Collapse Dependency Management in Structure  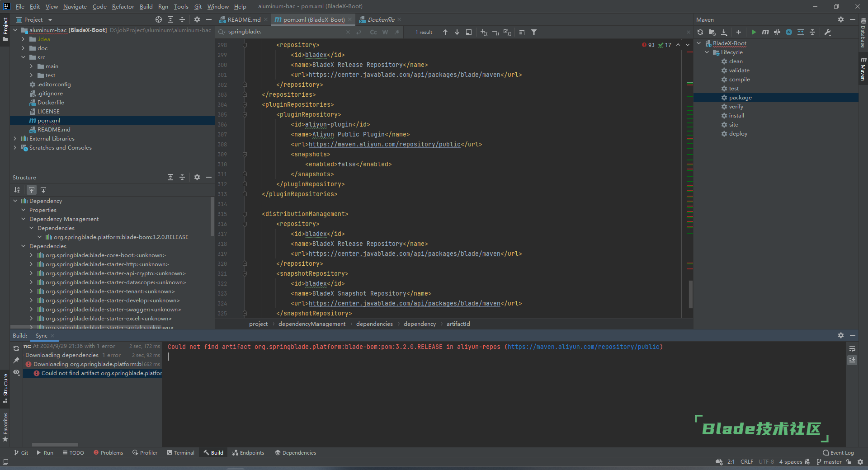(x=23, y=219)
